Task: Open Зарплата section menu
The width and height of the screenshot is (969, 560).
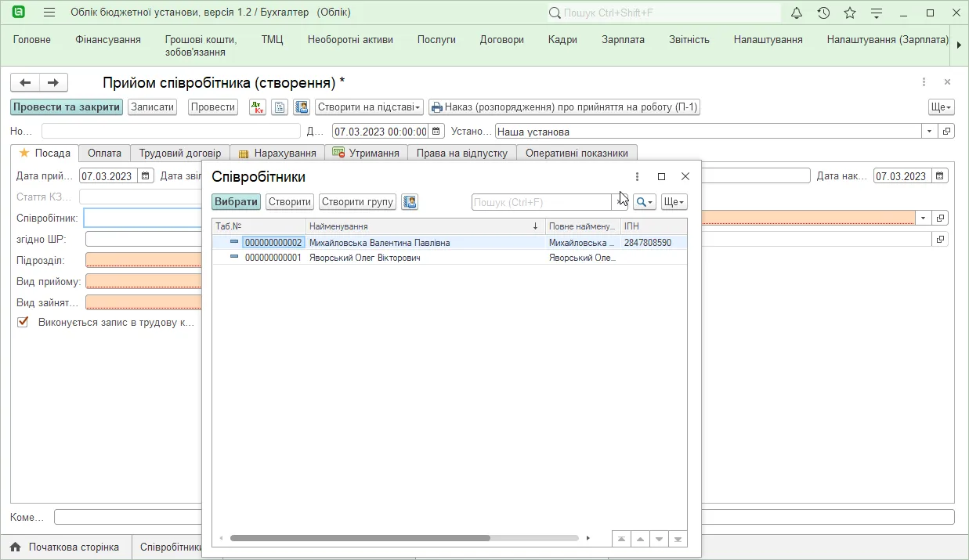Action: [x=624, y=39]
